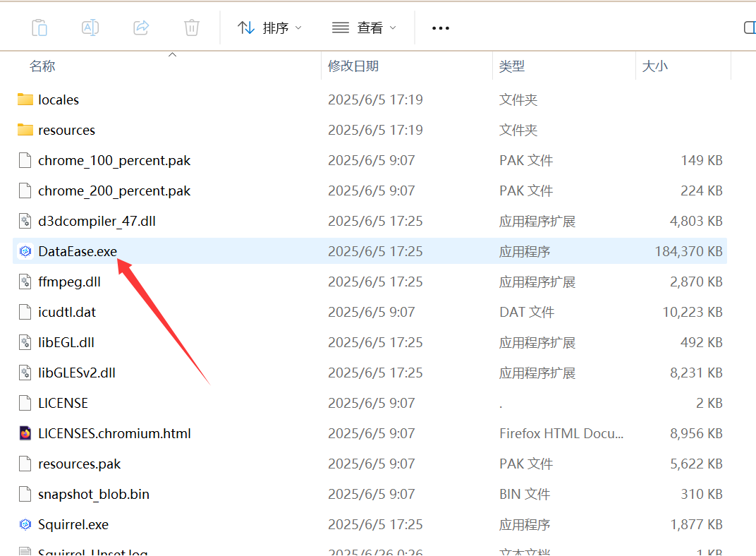Screen dimensions: 756x556
Task: Open the 排序 sort dropdown
Action: coord(270,28)
